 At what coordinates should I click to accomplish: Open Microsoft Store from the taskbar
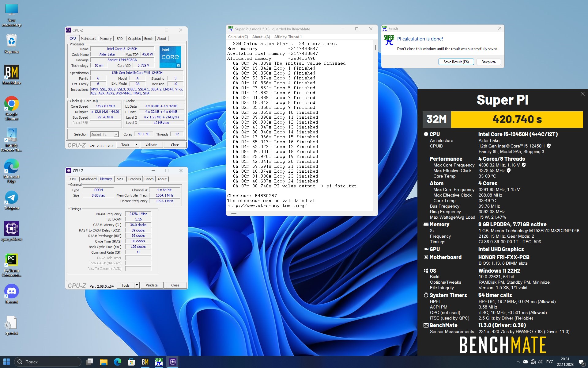pyautogui.click(x=131, y=362)
